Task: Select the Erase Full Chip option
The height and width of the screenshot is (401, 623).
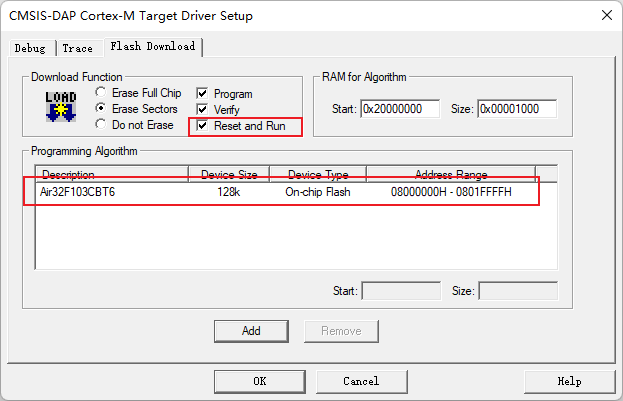Action: (x=102, y=93)
